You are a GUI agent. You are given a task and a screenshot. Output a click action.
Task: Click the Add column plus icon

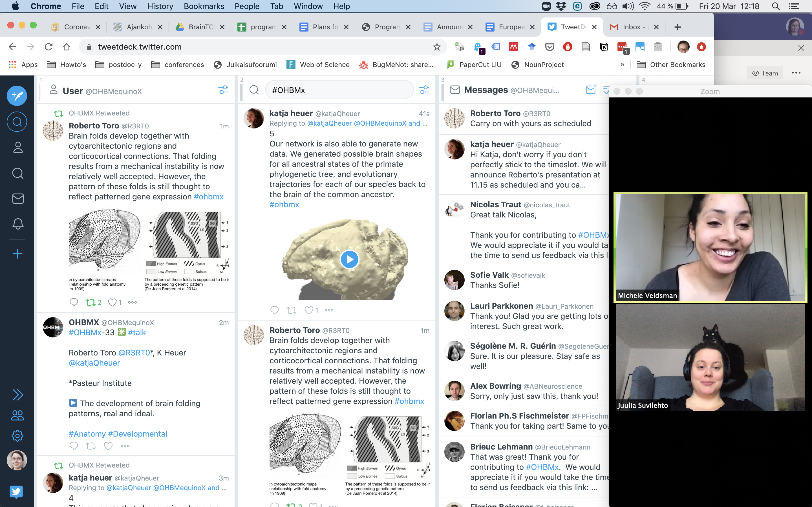click(x=17, y=254)
